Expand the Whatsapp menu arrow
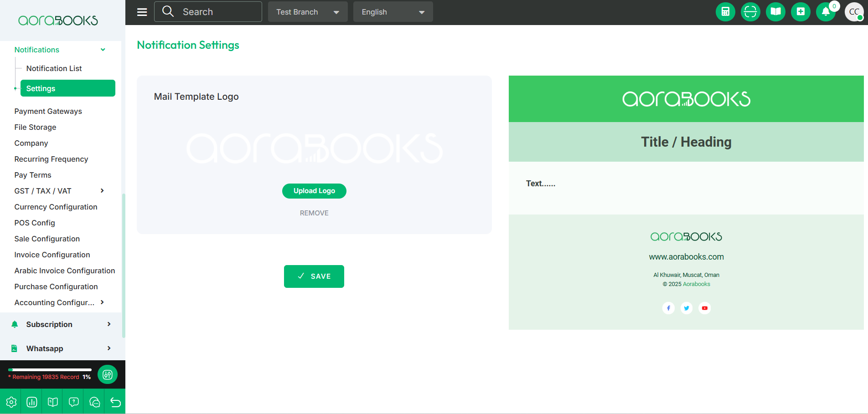868x414 pixels. pos(109,348)
